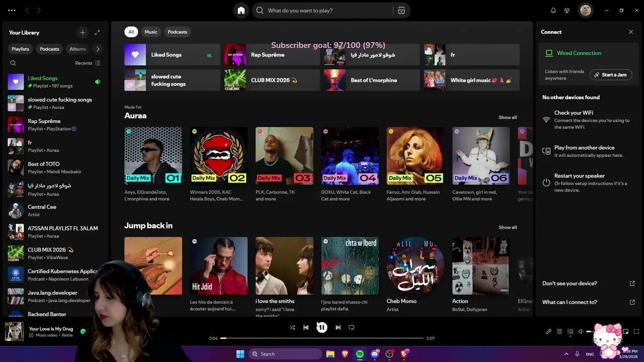
Task: Open the Browse icon in search bar
Action: click(x=401, y=11)
